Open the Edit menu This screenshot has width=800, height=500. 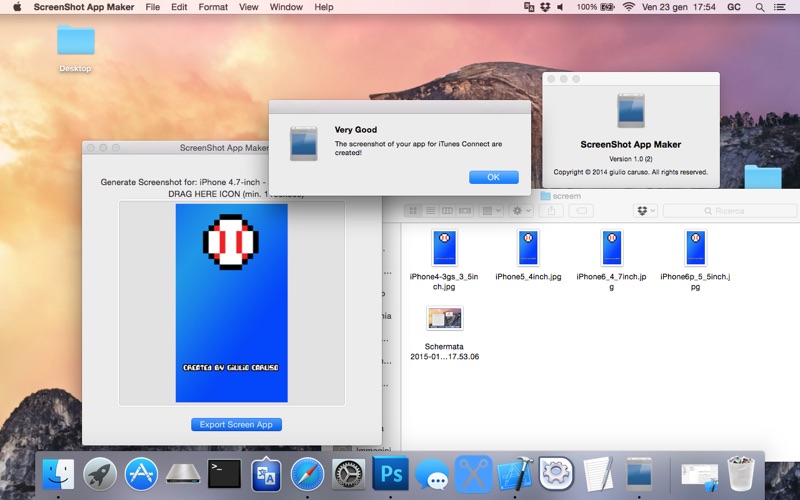(x=179, y=7)
